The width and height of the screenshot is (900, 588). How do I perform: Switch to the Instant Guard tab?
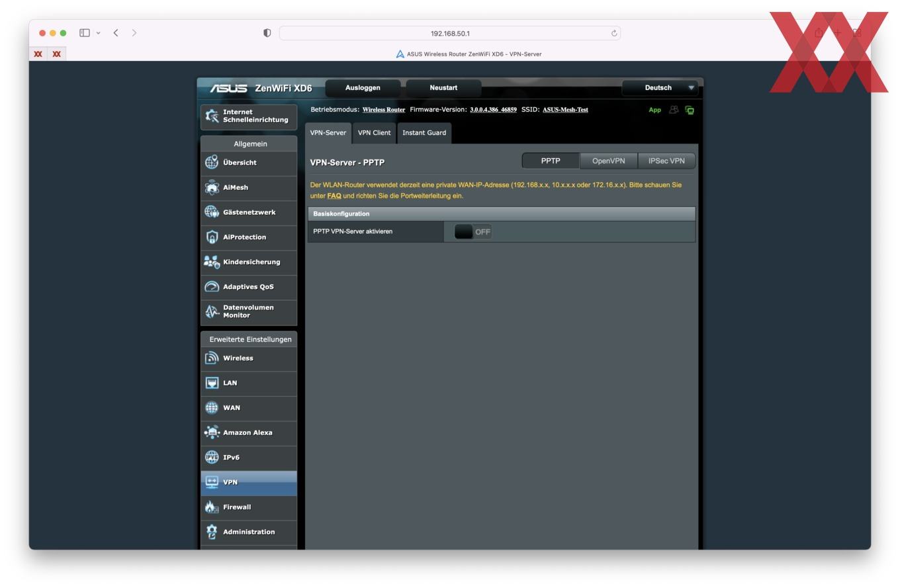pyautogui.click(x=424, y=133)
